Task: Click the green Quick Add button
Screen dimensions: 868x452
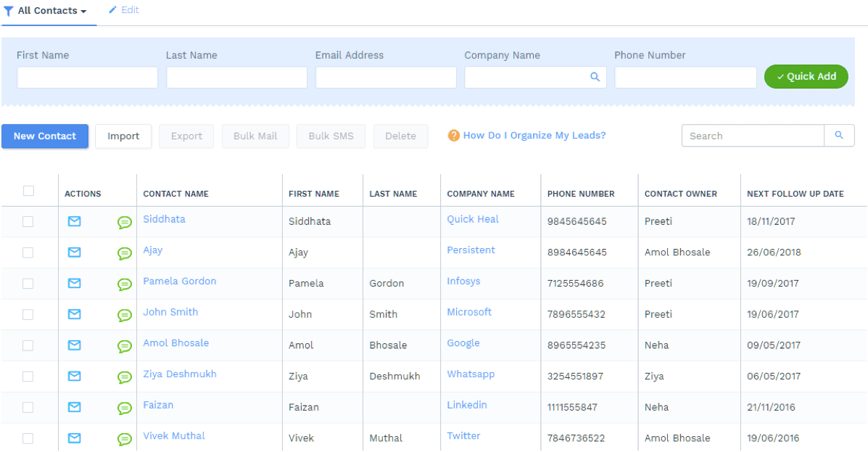Action: [x=806, y=76]
